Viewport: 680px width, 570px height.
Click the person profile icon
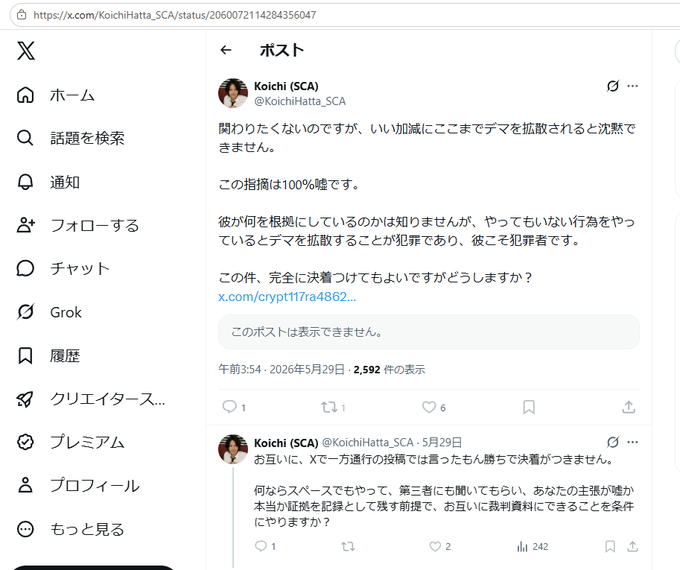25,485
